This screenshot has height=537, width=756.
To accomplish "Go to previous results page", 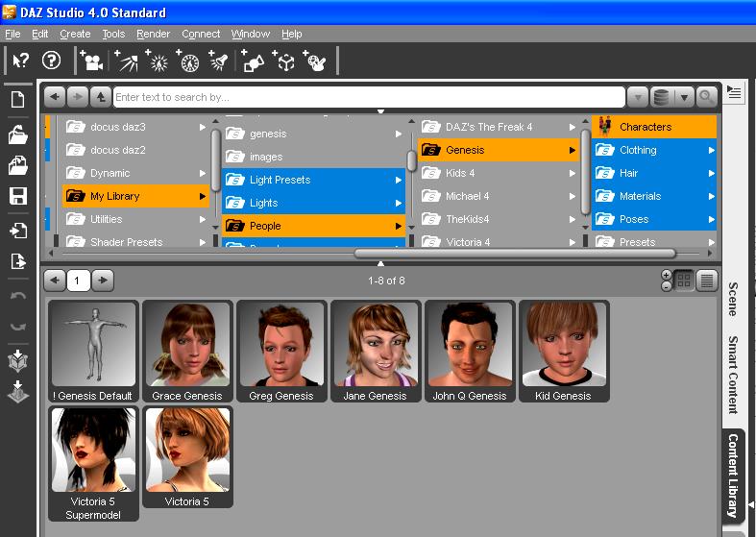I will click(55, 281).
